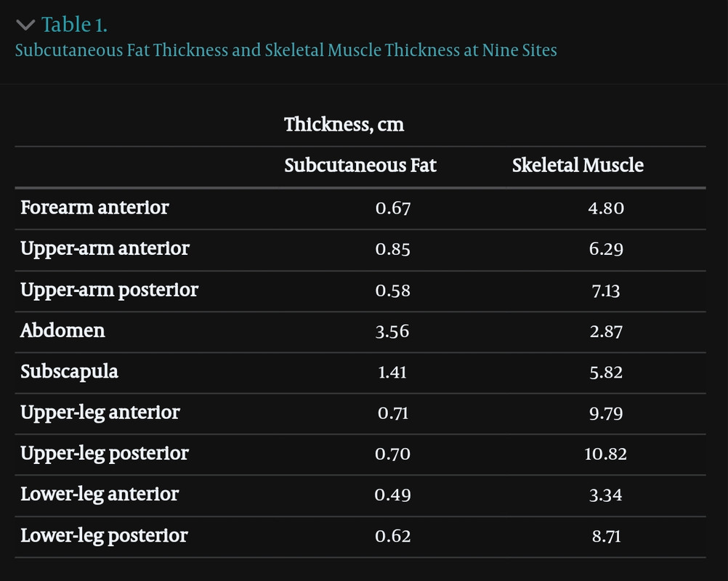The image size is (728, 581).
Task: Click the Forearm anterior row label
Action: [94, 208]
